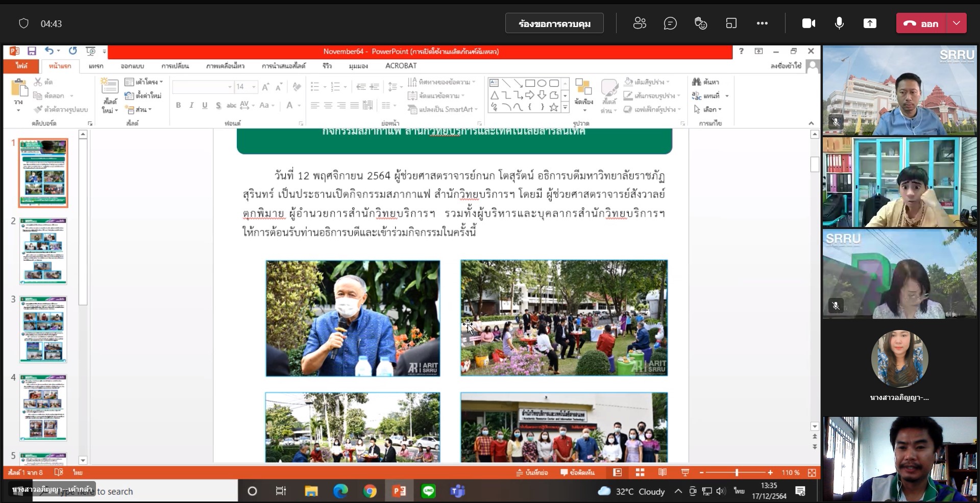Toggle the camera on or off
This screenshot has height=503, width=980.
(808, 23)
